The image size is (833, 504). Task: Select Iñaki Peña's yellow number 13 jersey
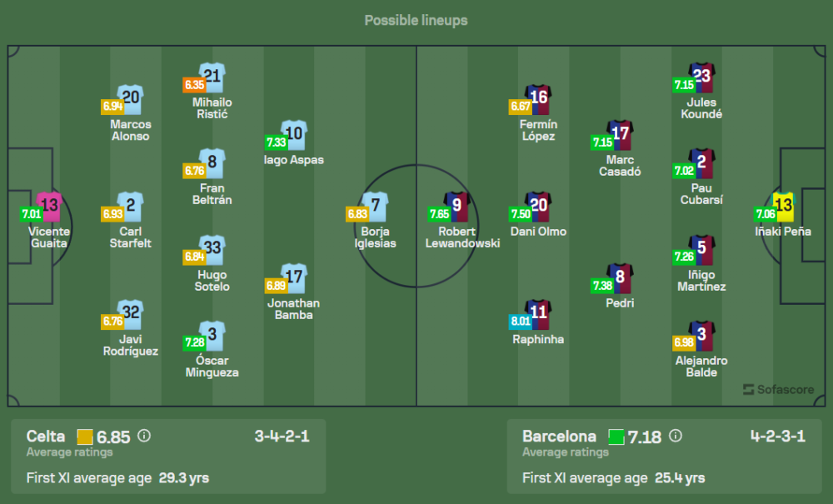click(x=783, y=205)
